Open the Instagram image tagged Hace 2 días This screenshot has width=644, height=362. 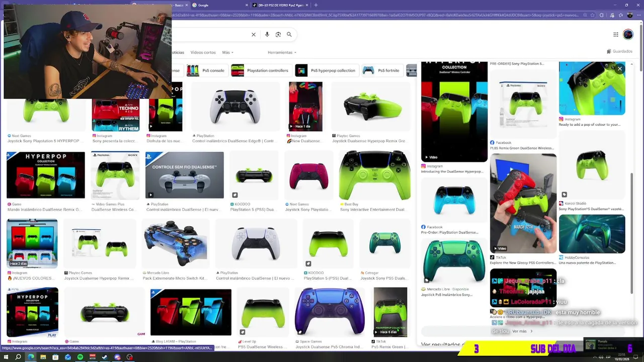[x=32, y=243]
